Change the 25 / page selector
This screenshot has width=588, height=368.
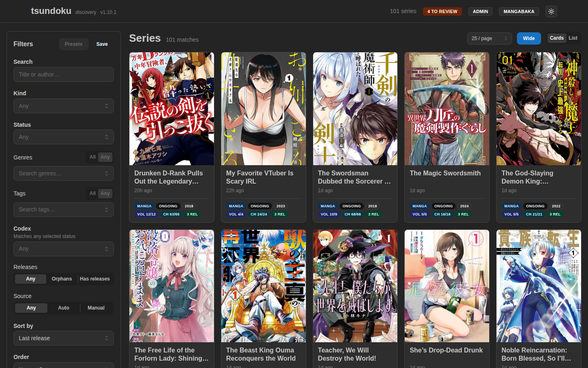coord(489,38)
